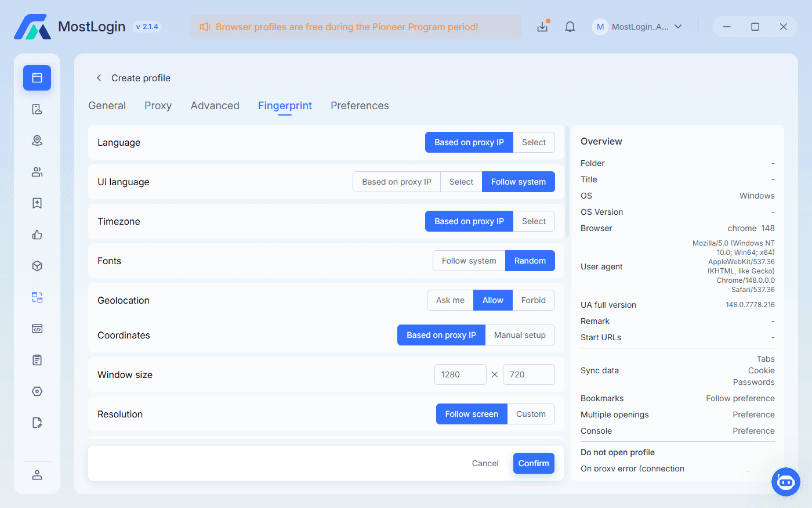
Task: Set Resolution to Custom
Action: [531, 414]
